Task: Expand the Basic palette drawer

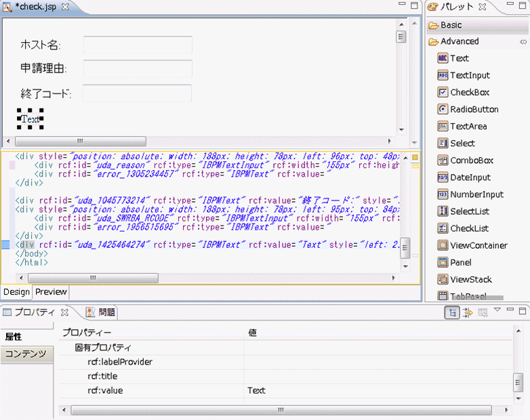Action: (x=451, y=25)
